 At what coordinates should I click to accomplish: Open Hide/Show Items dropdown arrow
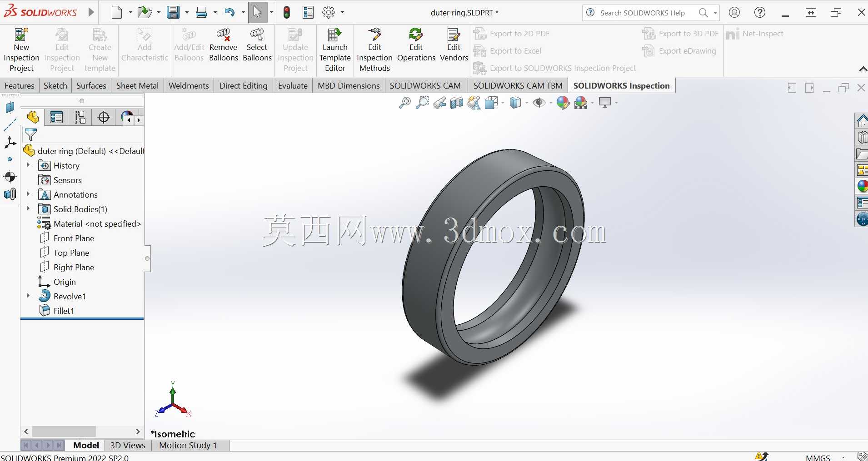[551, 103]
